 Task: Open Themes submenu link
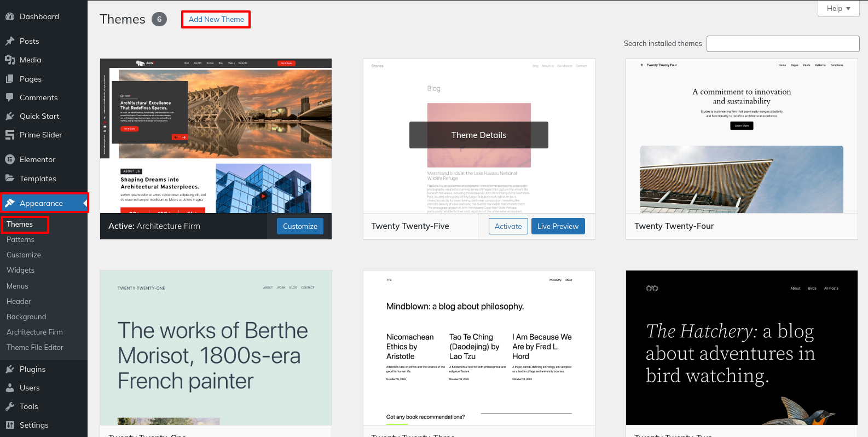tap(20, 224)
